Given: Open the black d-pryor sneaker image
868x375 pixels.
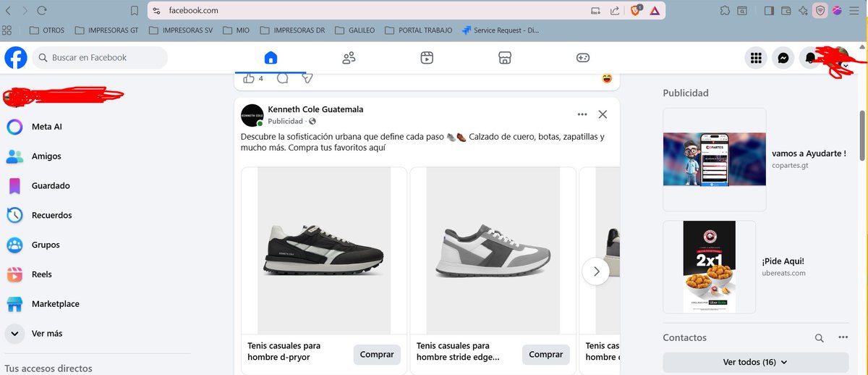Looking at the screenshot, I should [323, 250].
